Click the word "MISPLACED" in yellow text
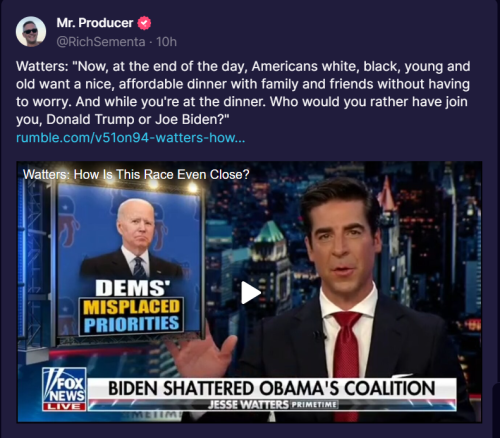The image size is (500, 438). (131, 307)
